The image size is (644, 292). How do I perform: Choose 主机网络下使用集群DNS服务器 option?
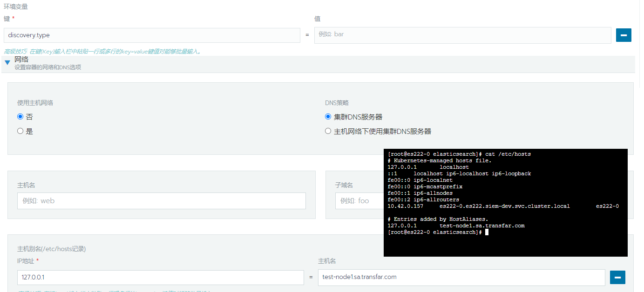click(328, 131)
